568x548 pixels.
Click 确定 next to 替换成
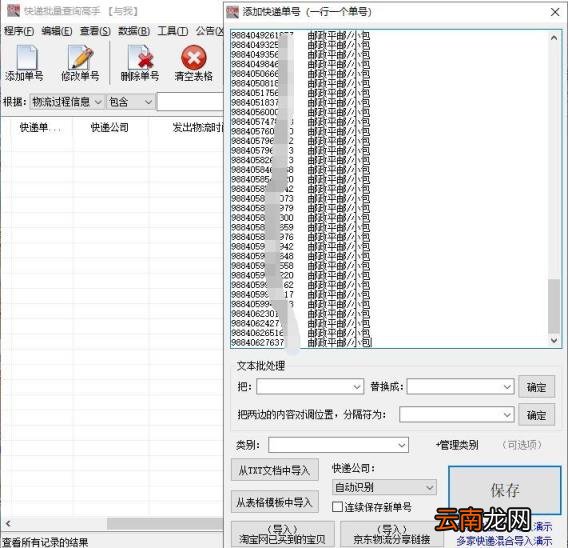point(536,387)
